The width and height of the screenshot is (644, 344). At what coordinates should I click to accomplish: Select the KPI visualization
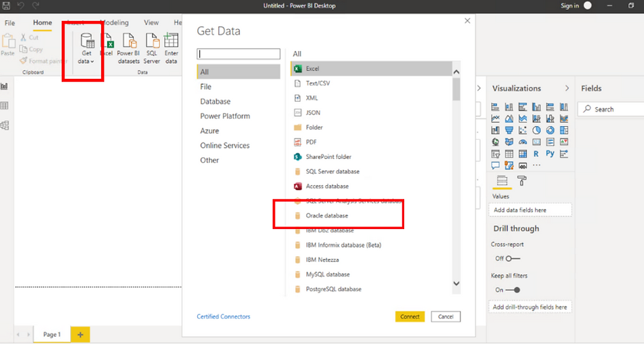pos(564,142)
